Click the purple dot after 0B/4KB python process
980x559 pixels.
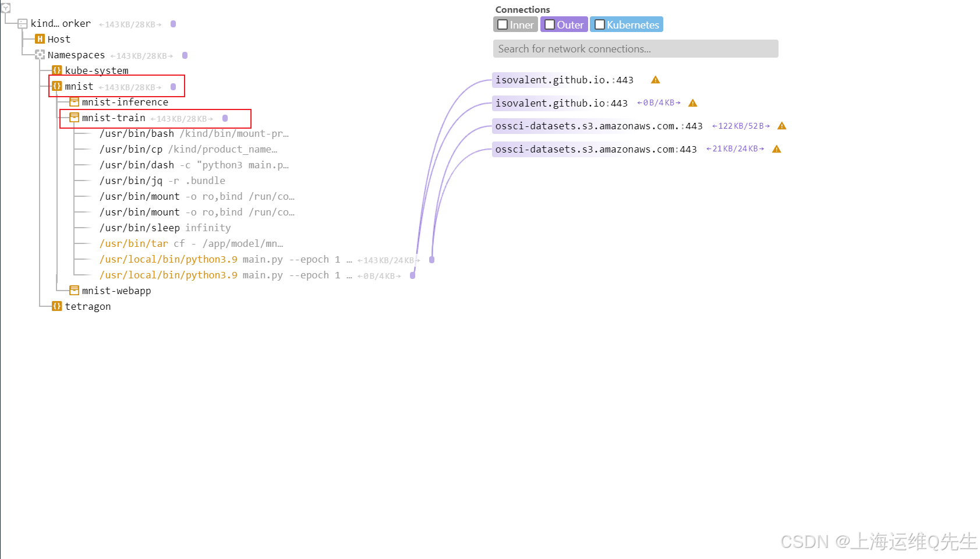412,275
